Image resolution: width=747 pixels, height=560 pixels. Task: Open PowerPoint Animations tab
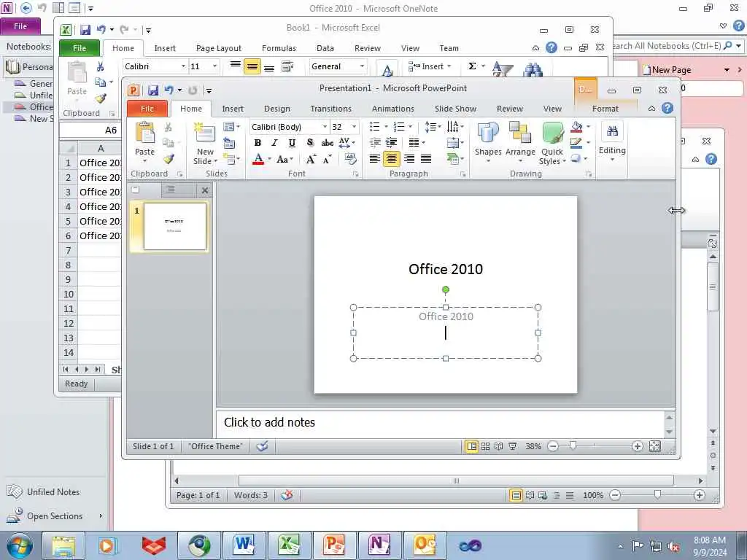pos(393,109)
